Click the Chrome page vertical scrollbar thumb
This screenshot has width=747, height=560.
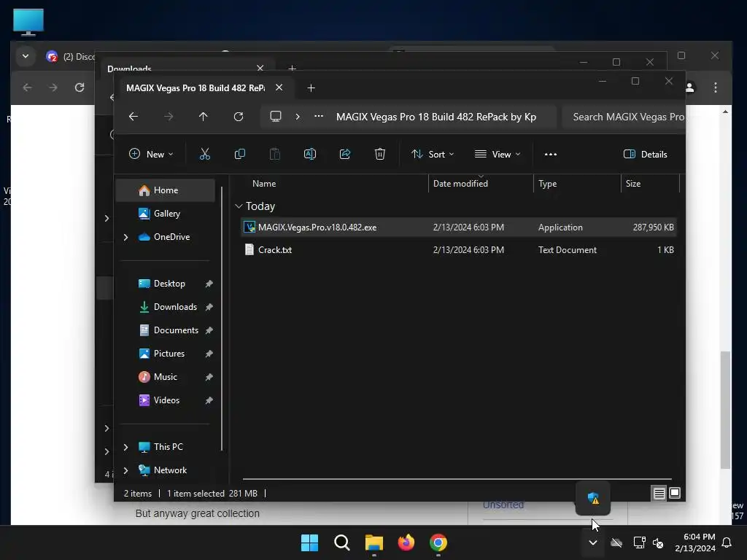(x=725, y=410)
